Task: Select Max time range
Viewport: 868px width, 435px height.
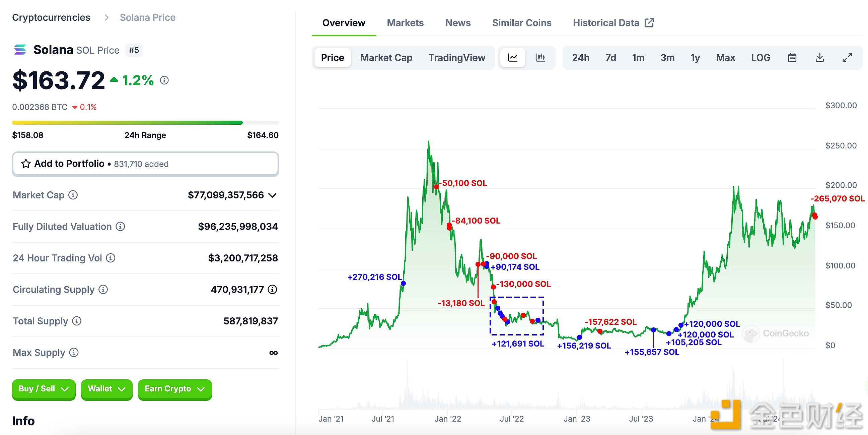Action: click(725, 58)
